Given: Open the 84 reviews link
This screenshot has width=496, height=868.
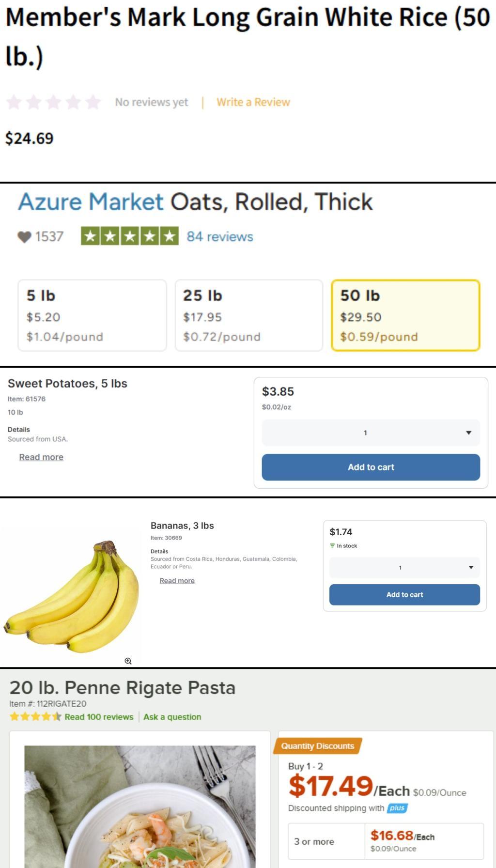Looking at the screenshot, I should [220, 236].
